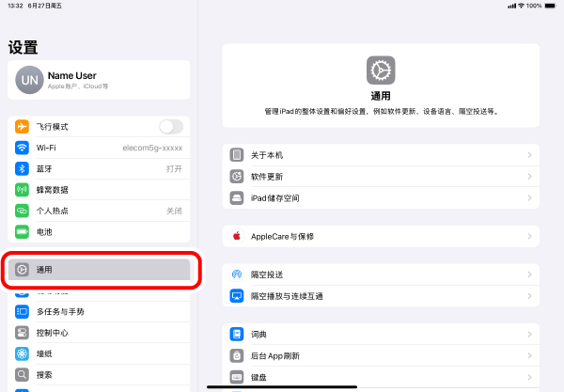Tap the Wi-Fi icon in sidebar
The width and height of the screenshot is (564, 392).
(22, 148)
